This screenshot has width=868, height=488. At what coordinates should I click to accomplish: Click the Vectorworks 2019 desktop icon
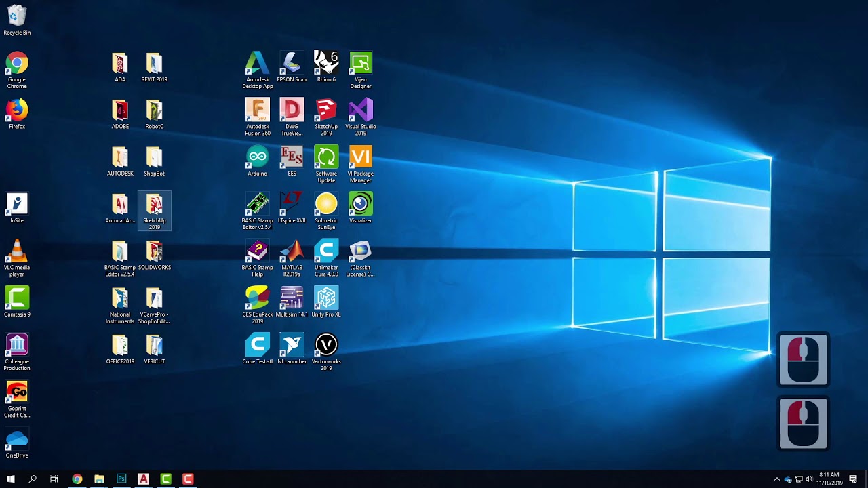point(326,346)
